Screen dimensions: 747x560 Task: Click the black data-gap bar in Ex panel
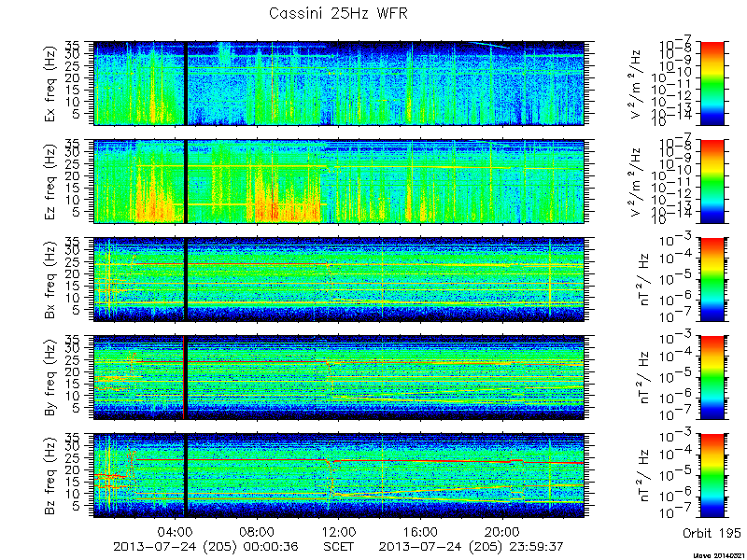(x=186, y=84)
